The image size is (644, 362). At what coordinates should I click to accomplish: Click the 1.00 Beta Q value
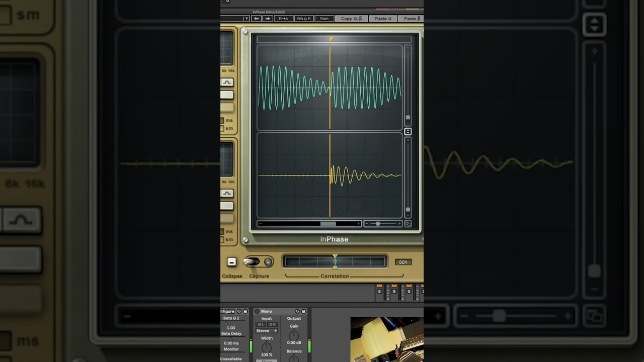(x=231, y=327)
